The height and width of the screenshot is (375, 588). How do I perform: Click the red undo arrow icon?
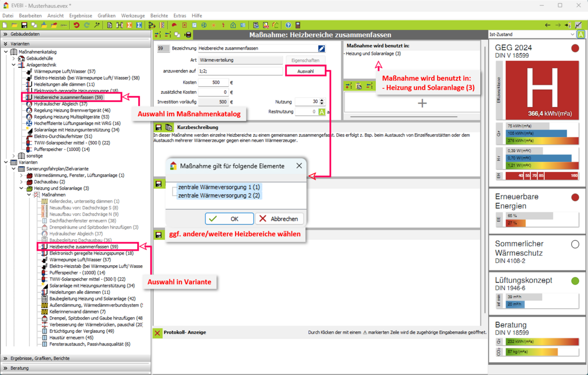pos(76,25)
